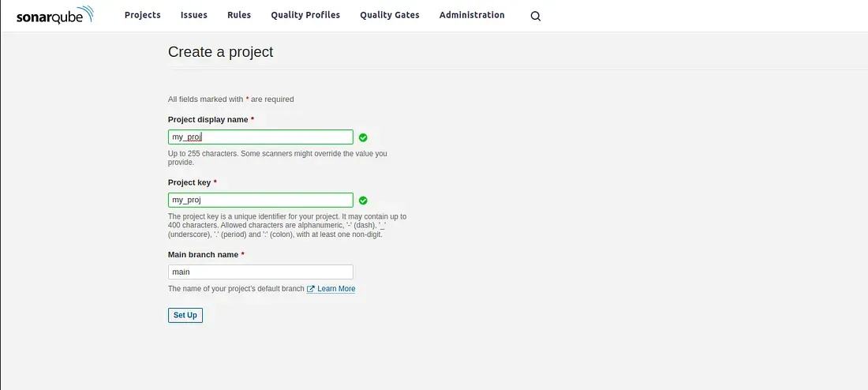Open the Administration section
Image resolution: width=868 pixels, height=390 pixels.
click(472, 15)
